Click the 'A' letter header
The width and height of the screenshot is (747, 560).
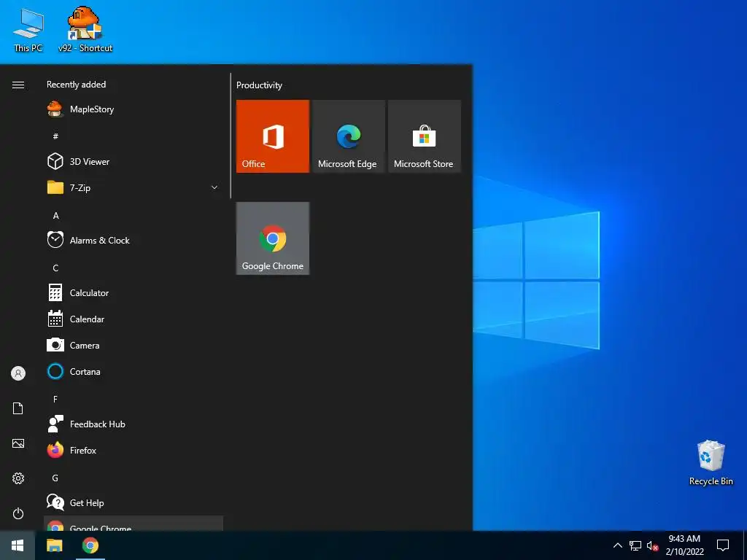tap(55, 216)
